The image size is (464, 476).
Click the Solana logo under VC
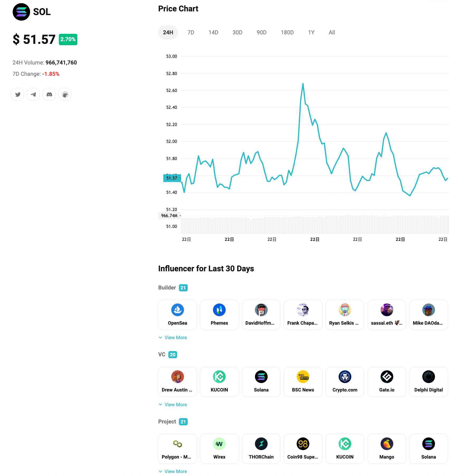[261, 377]
